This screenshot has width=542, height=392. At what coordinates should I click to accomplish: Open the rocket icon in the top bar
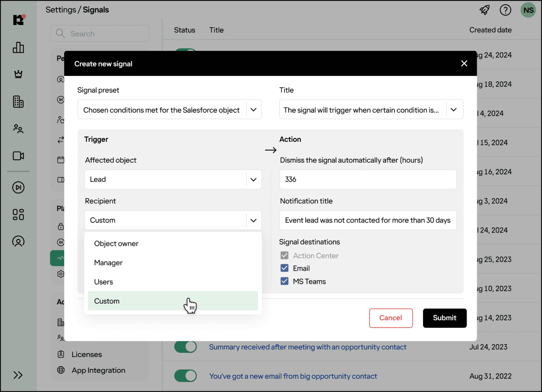tap(484, 10)
